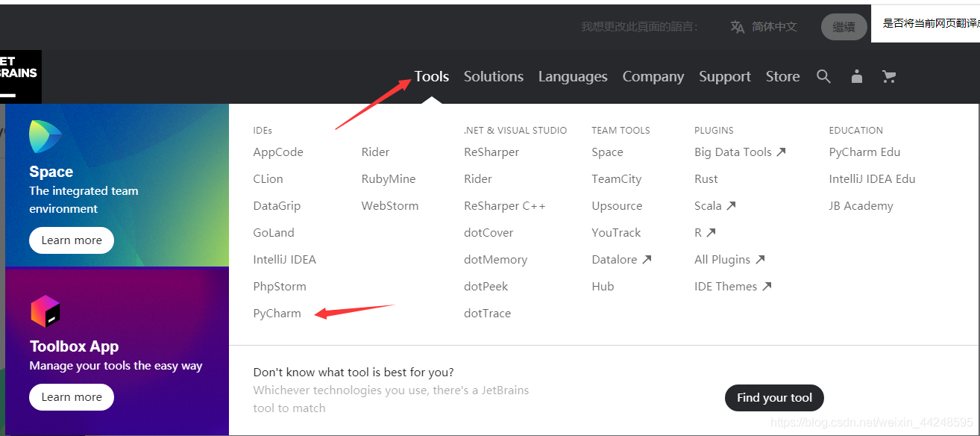Open the Scala plugin link
The image size is (980, 436).
pyautogui.click(x=714, y=206)
